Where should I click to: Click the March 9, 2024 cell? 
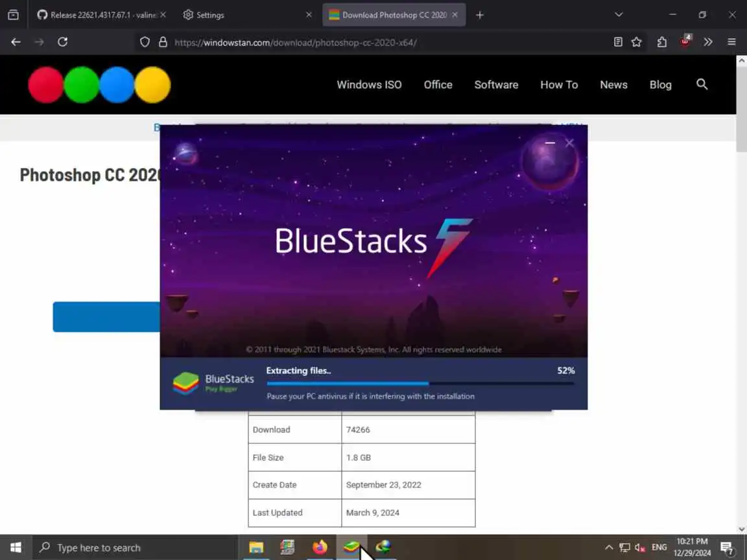pos(409,513)
